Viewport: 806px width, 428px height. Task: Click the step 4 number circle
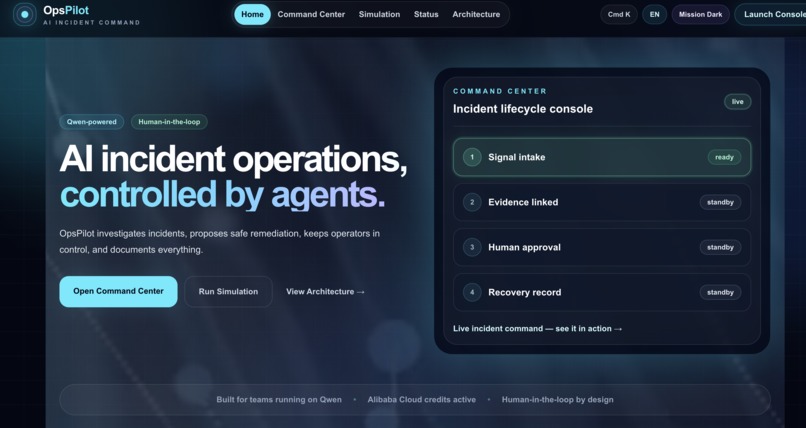pos(472,292)
